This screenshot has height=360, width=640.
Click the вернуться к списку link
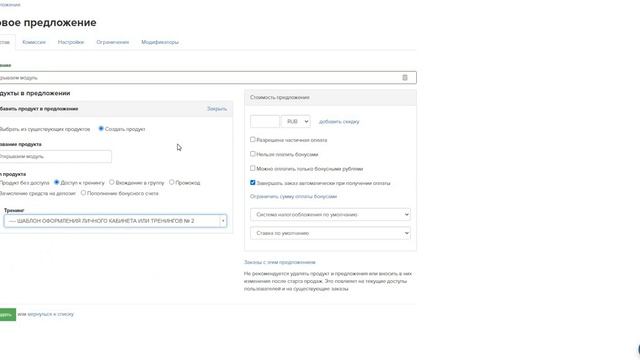[x=50, y=314]
